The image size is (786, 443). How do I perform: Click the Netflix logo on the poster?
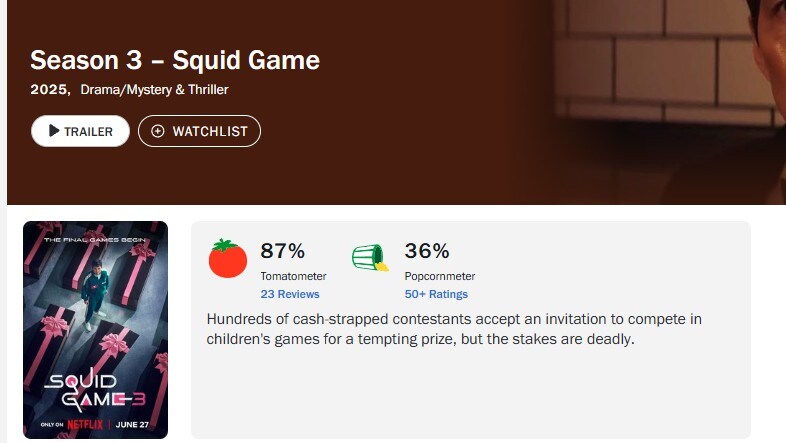[85, 424]
